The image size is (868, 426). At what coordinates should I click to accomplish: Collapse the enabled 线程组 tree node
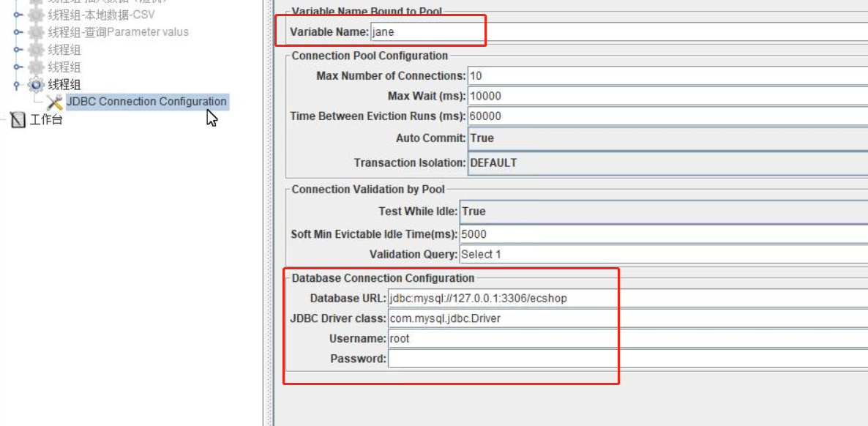[x=18, y=85]
